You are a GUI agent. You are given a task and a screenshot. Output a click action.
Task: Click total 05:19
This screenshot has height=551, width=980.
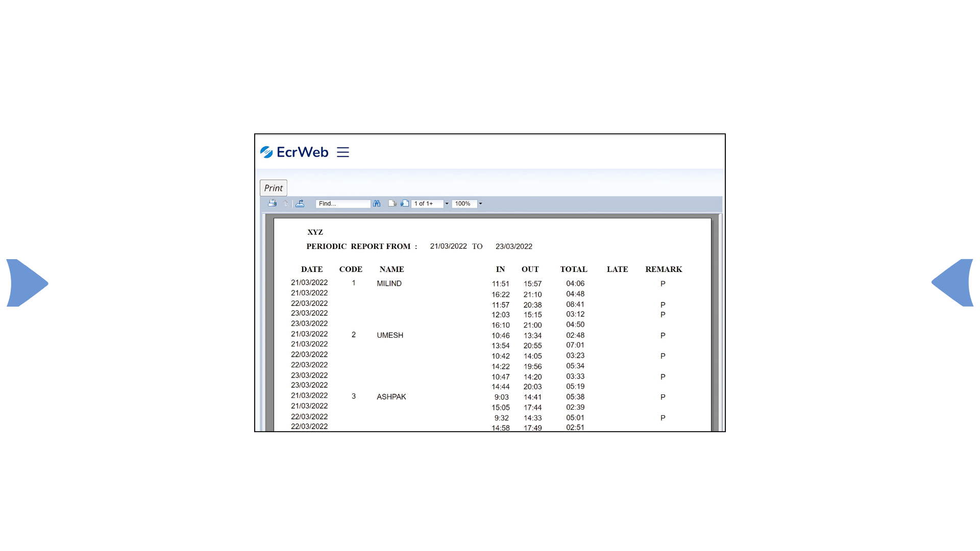pyautogui.click(x=575, y=387)
